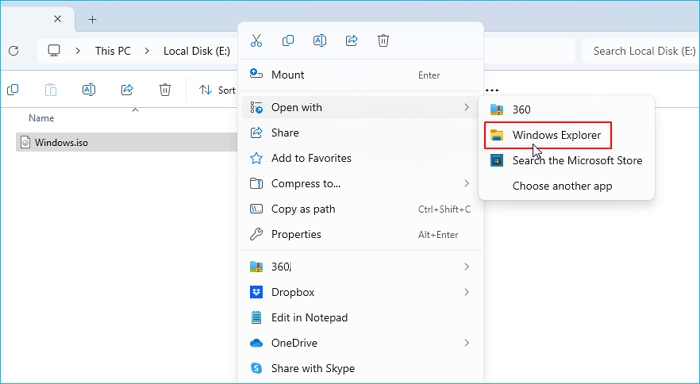Screen dimensions: 700x384
Task: Select the Windows.iso file
Action: 127,142
